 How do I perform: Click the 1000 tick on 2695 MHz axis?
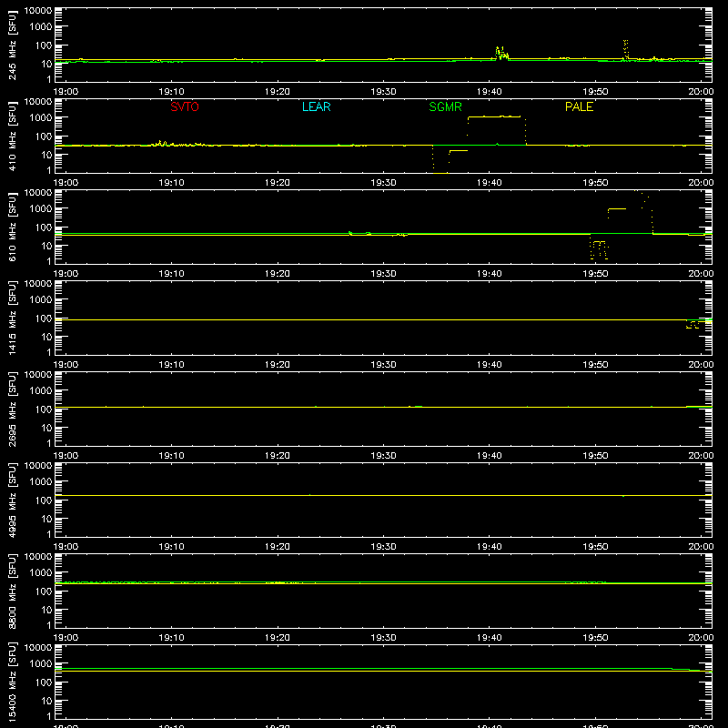coord(41,391)
